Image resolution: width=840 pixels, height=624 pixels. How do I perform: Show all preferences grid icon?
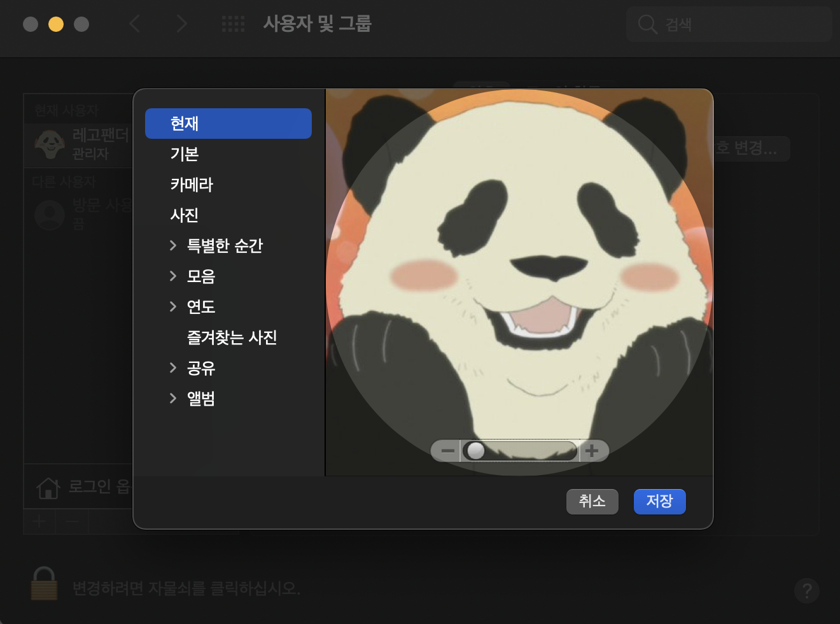click(233, 24)
